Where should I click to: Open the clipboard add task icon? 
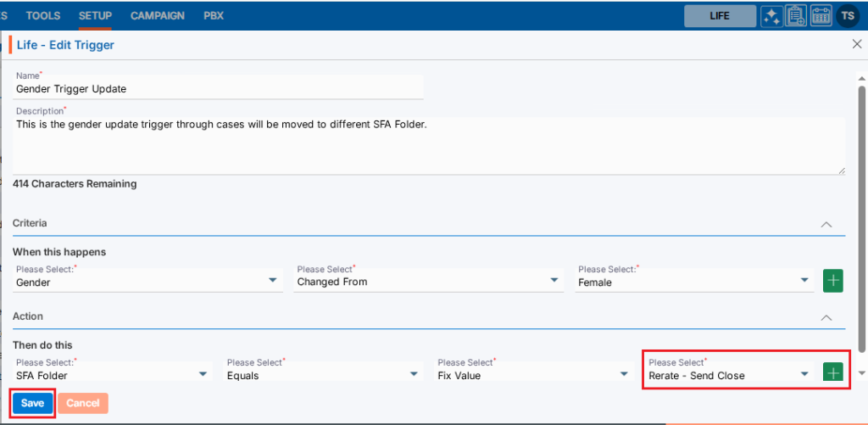click(795, 15)
